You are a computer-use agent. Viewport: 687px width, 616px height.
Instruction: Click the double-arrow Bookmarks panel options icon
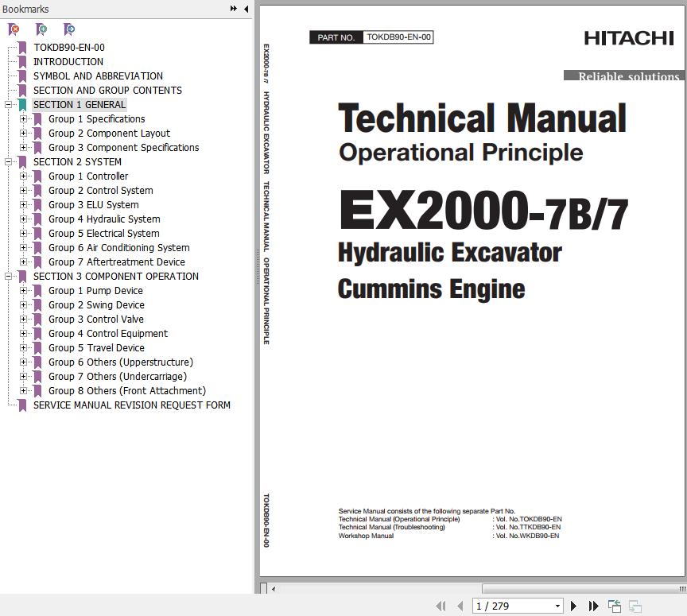tap(234, 9)
